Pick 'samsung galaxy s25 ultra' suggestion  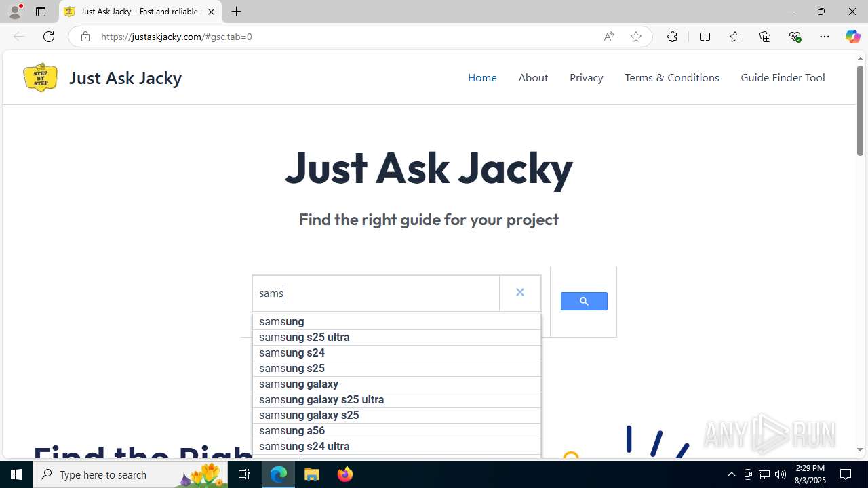tap(397, 399)
